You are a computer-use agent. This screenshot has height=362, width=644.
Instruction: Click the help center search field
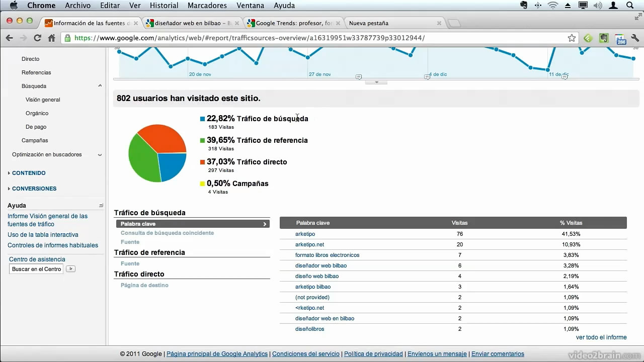coord(37,269)
